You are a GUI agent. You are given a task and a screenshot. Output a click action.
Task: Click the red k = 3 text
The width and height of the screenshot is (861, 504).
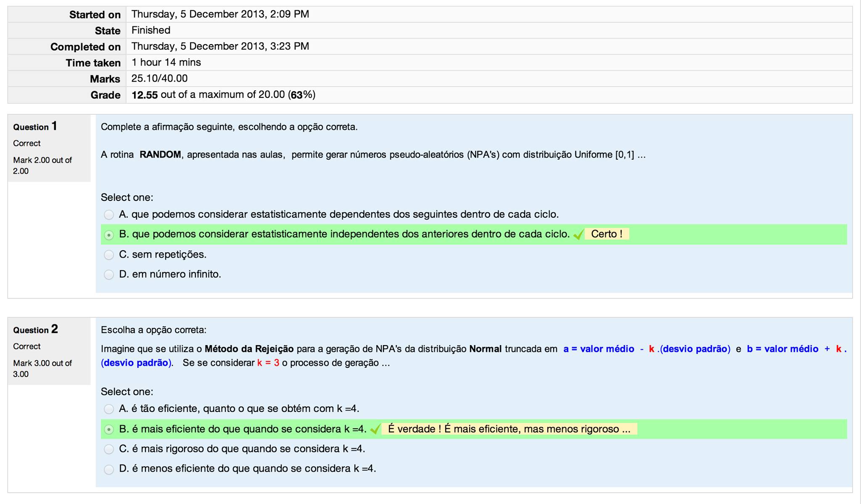268,363
